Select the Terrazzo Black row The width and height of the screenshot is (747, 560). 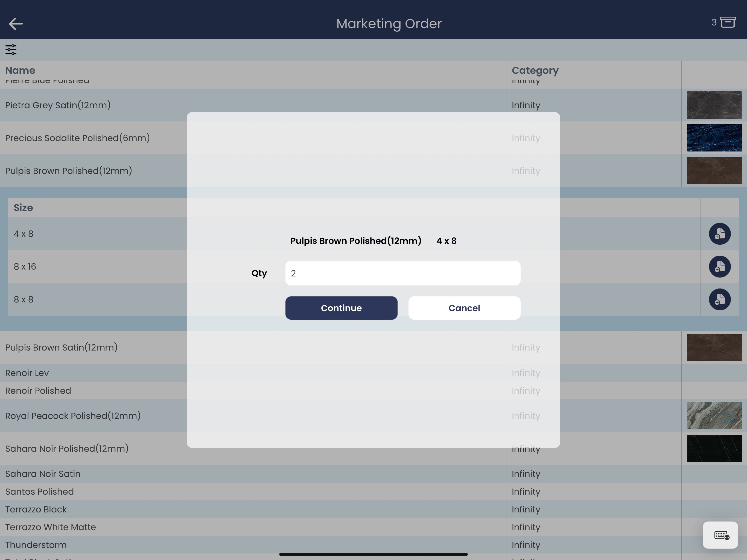[36, 509]
